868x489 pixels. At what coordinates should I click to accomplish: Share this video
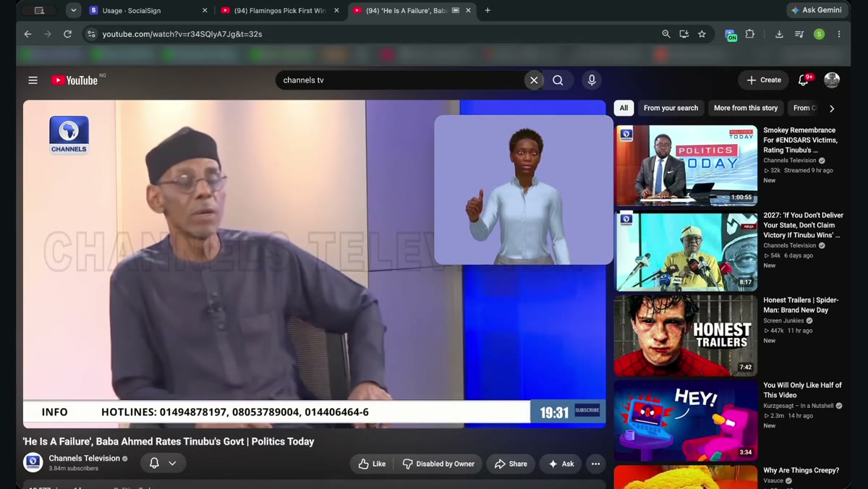[511, 464]
